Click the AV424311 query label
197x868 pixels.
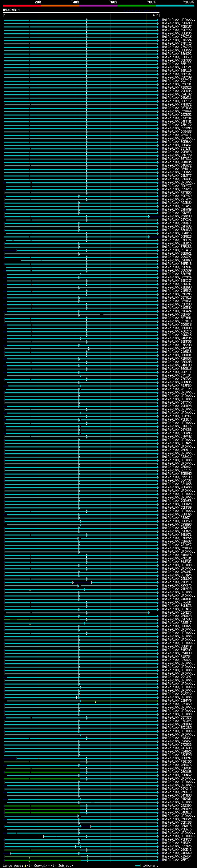tap(11, 10)
